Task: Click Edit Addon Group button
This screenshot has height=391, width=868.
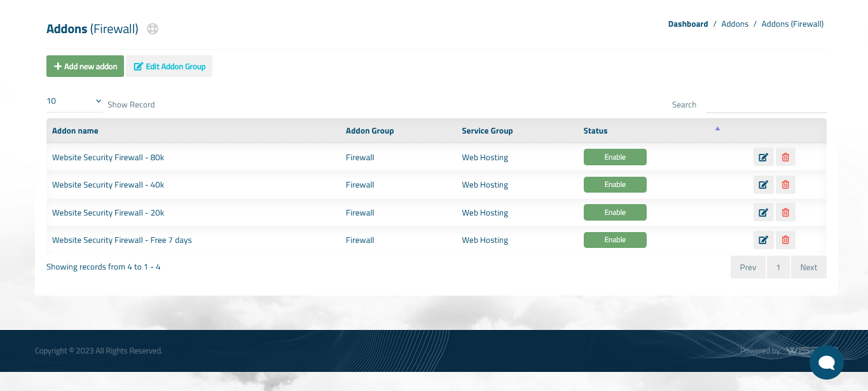Action: point(169,66)
